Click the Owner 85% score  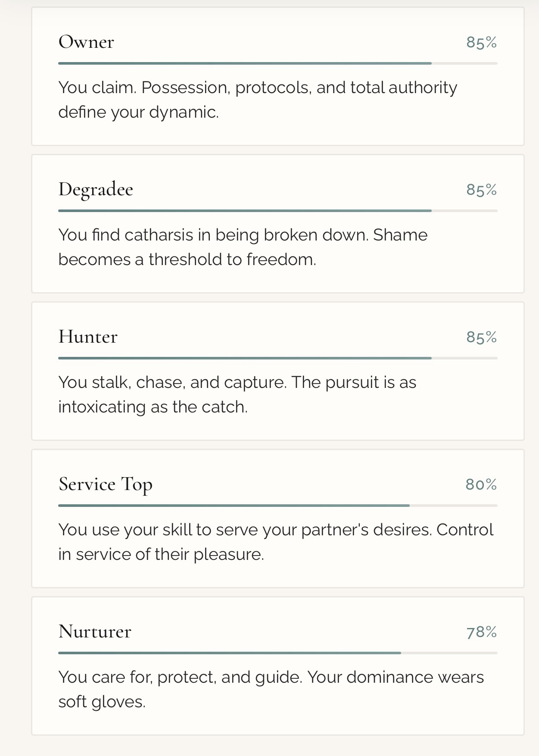point(481,43)
